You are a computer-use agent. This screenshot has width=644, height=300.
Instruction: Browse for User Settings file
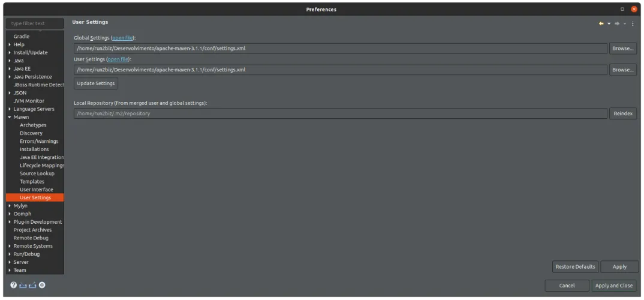(622, 70)
